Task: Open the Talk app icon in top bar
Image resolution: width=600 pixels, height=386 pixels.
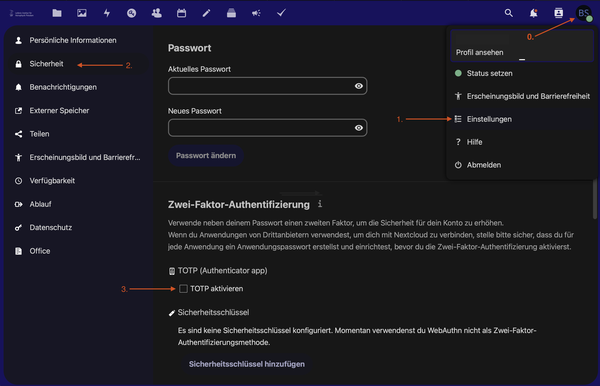Action: click(x=132, y=13)
